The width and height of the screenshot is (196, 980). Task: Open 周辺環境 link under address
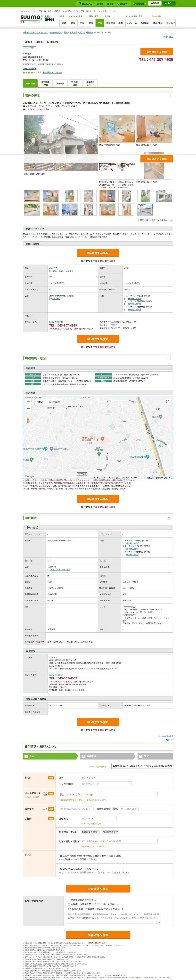pyautogui.click(x=56, y=299)
